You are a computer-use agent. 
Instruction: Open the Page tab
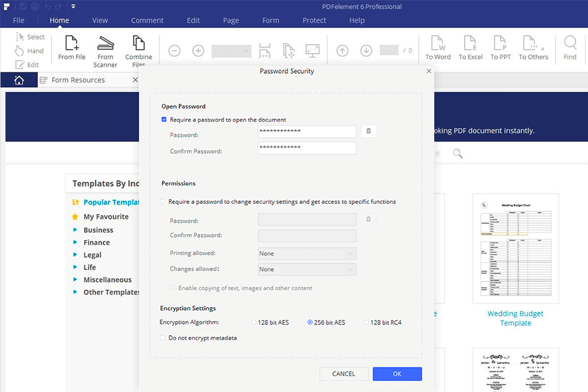(231, 20)
